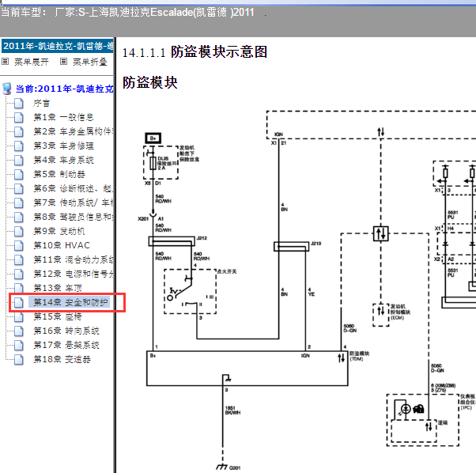
Task: Open 第11章 混合动力系统 chapter
Action: coord(74,260)
